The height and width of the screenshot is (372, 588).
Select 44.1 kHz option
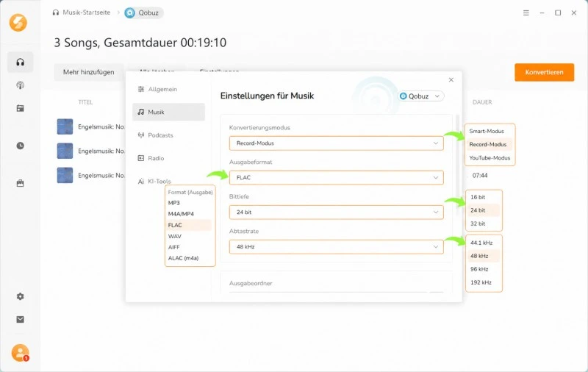click(483, 243)
